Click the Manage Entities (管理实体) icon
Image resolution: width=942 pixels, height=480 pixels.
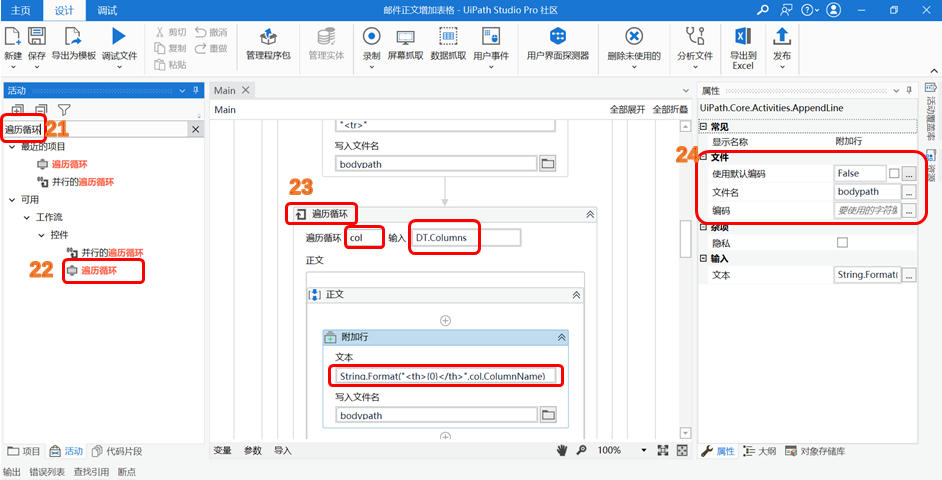[x=326, y=37]
